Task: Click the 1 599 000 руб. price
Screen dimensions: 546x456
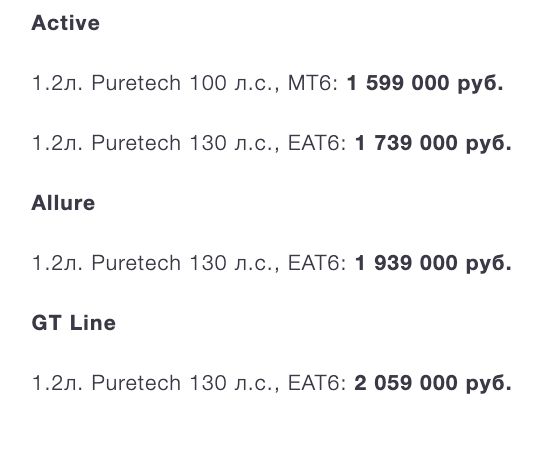Action: 425,83
